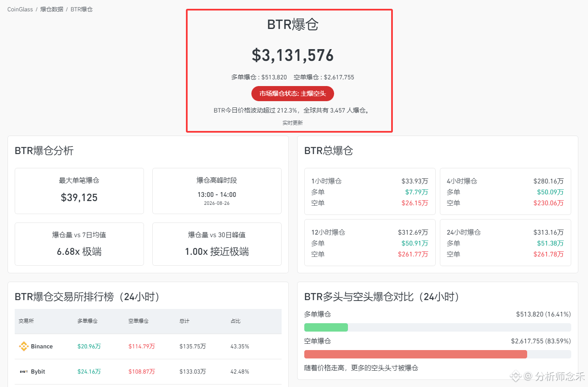Viewport: 588px width, 387px height.
Task: Sort by the 交易所 column header
Action: pyautogui.click(x=26, y=321)
